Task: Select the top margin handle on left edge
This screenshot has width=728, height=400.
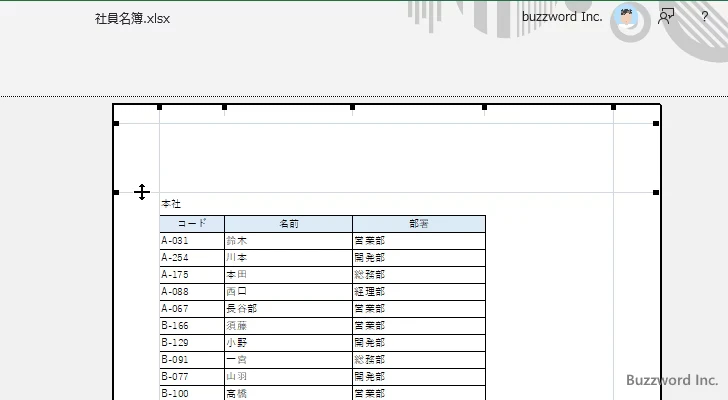Action: point(116,192)
